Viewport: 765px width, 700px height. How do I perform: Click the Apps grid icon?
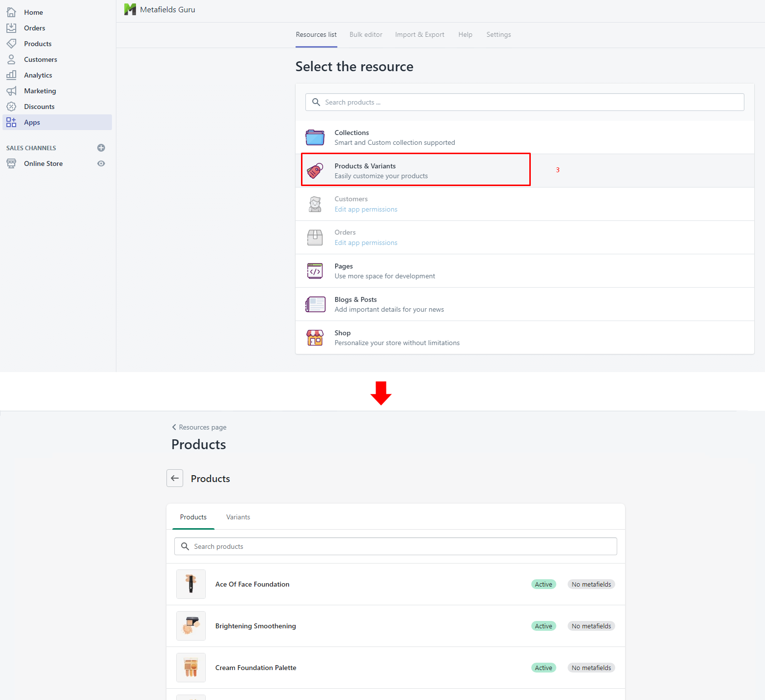(x=11, y=122)
